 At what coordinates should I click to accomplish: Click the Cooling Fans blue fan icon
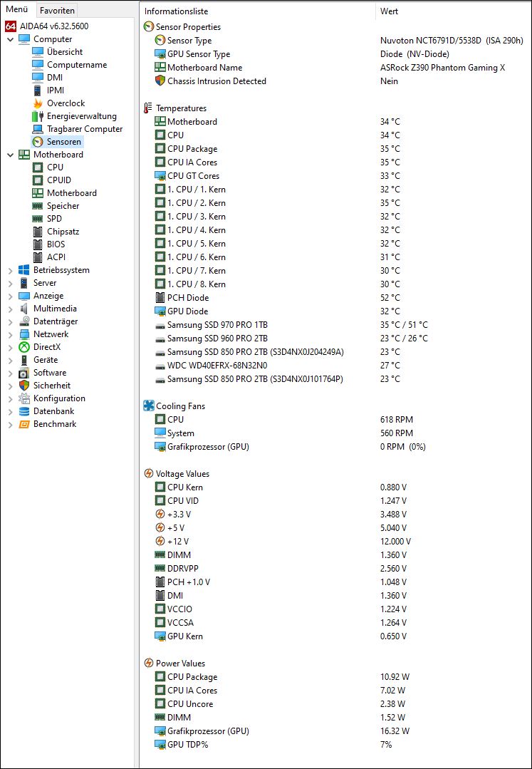(x=148, y=406)
